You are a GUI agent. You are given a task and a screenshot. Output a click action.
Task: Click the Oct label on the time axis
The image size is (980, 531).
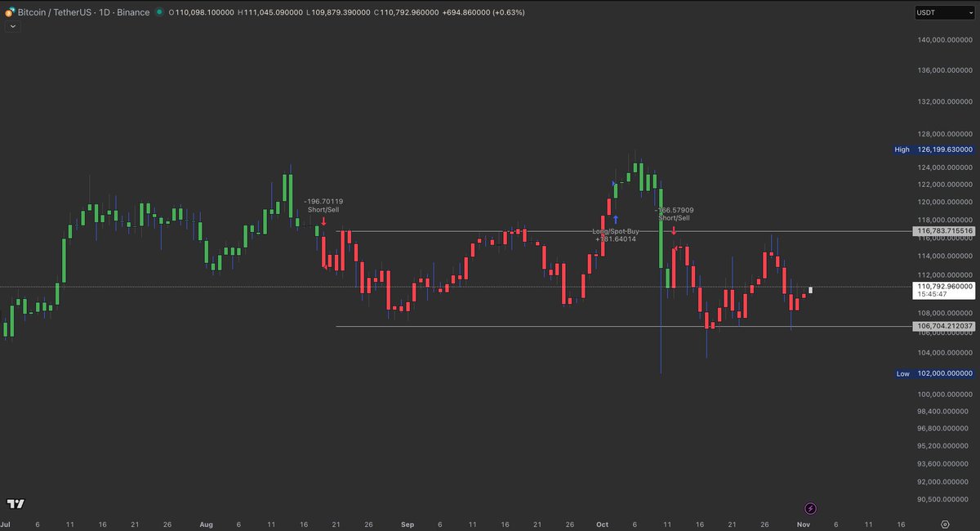[x=603, y=524]
